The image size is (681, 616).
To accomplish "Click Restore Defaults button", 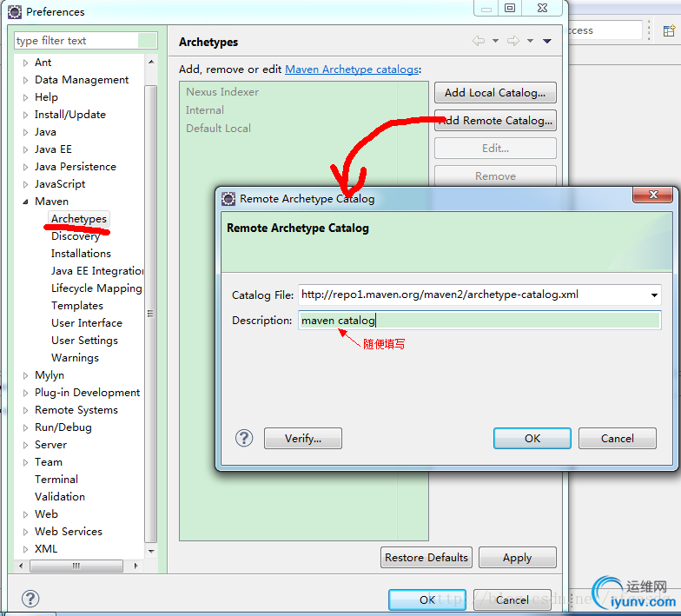I will 426,558.
